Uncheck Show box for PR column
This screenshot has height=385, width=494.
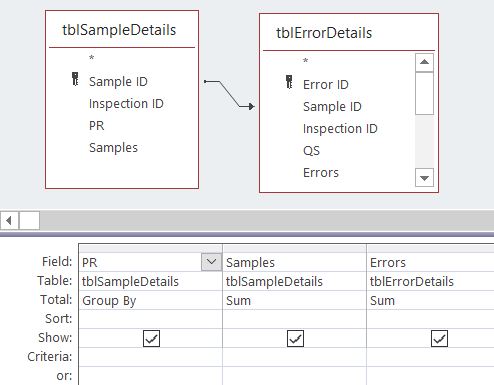click(151, 338)
